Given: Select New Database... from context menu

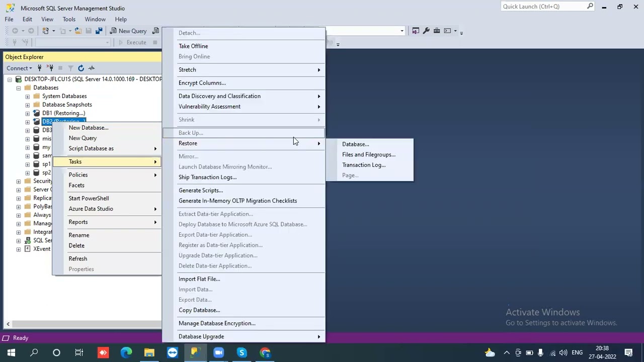Looking at the screenshot, I should pyautogui.click(x=107, y=128).
